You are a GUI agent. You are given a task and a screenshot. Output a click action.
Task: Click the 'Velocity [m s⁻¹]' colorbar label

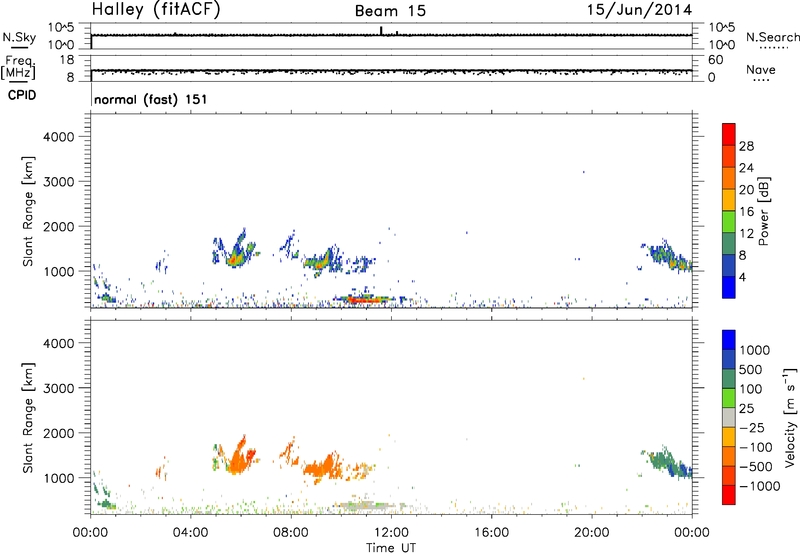pos(791,417)
